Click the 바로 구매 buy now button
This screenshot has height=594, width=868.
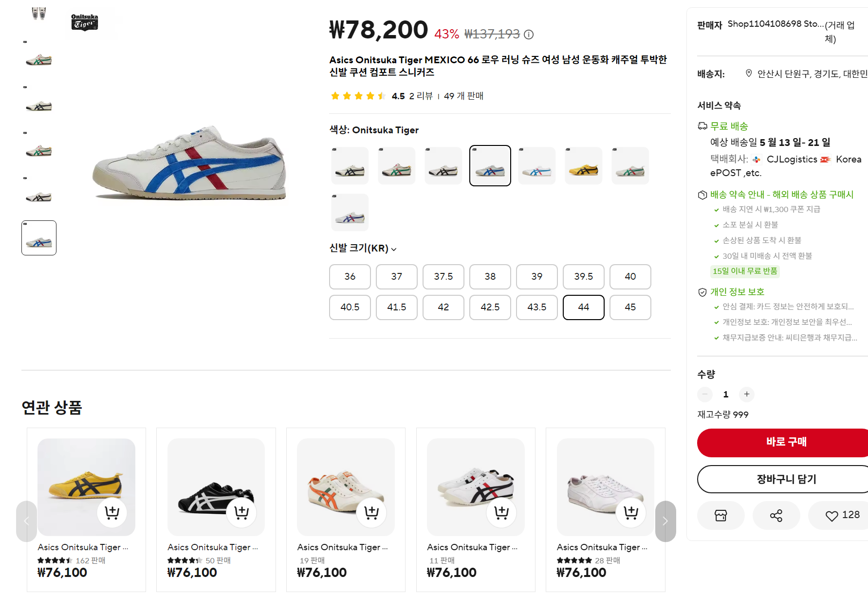[x=783, y=442]
